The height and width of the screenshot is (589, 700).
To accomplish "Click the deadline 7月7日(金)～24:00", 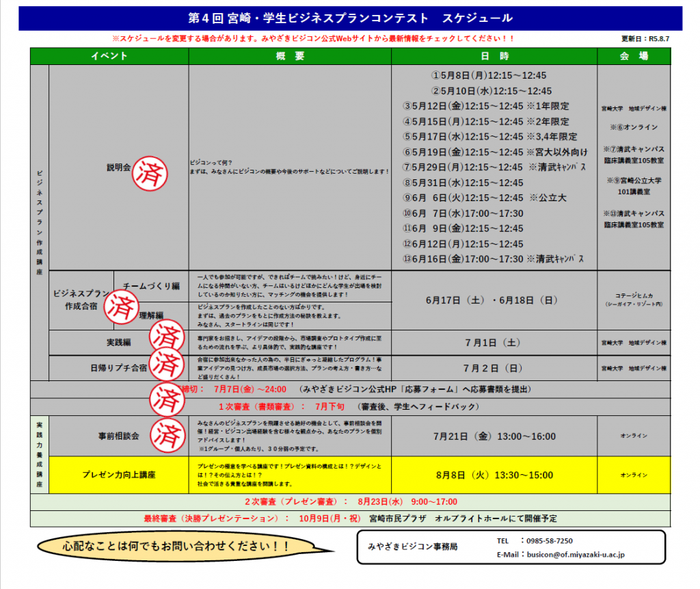I will pos(250,389).
